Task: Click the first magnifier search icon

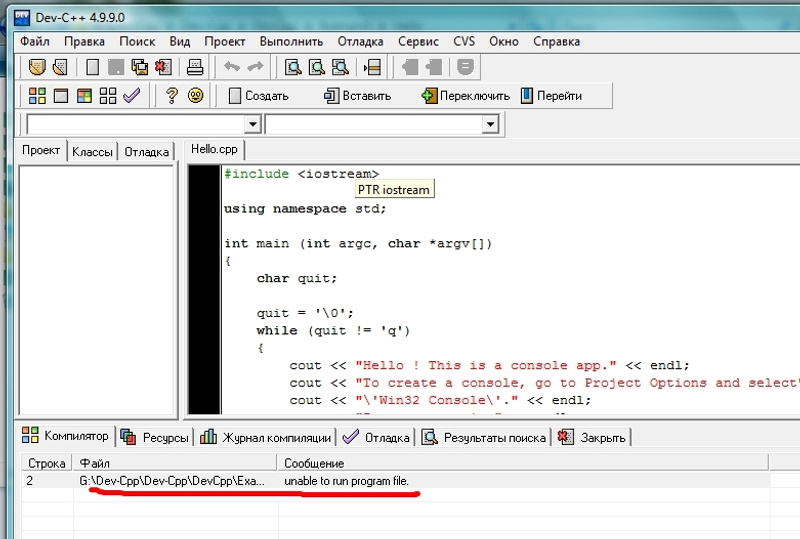Action: [x=294, y=67]
